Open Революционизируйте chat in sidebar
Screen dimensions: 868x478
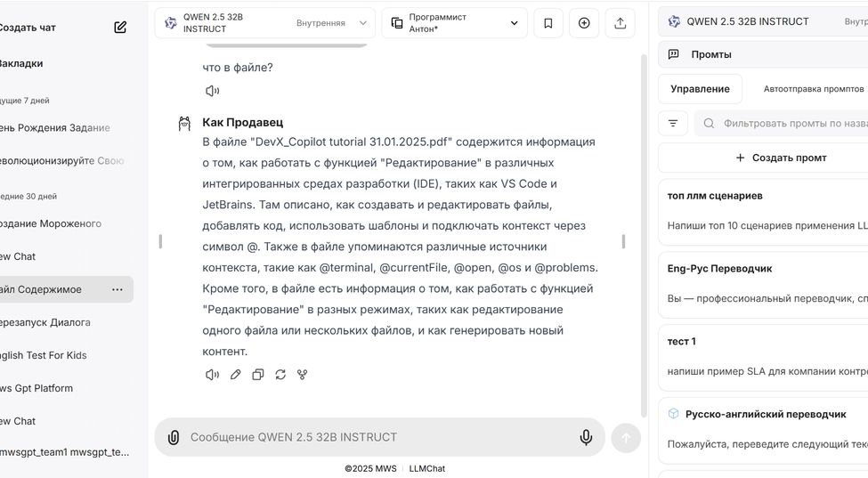pyautogui.click(x=62, y=161)
